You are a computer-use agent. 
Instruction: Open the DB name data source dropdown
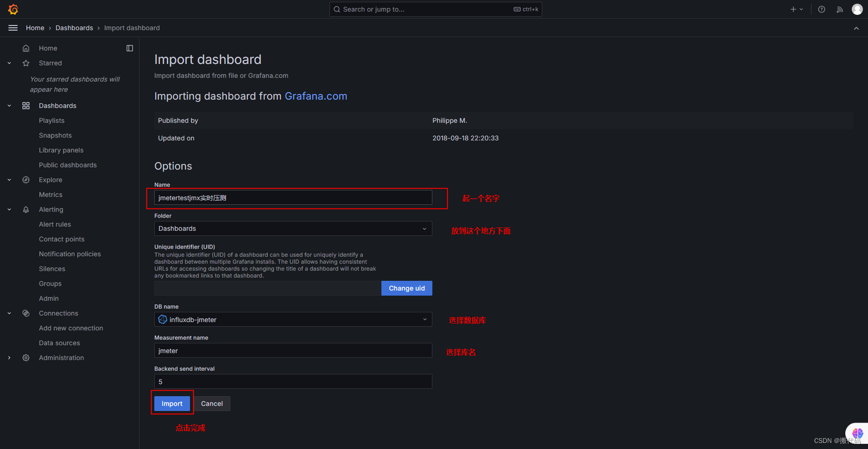tap(293, 319)
